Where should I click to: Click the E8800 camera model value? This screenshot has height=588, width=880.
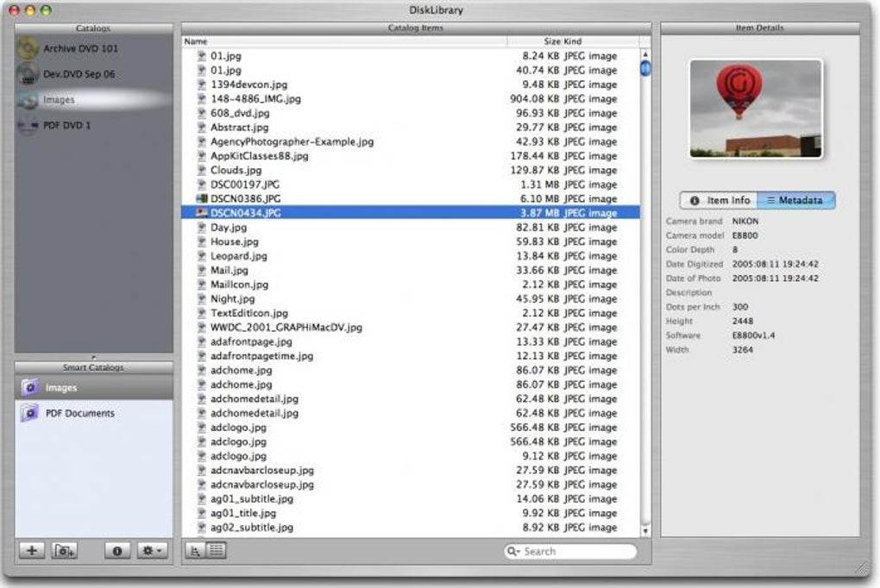coord(745,235)
